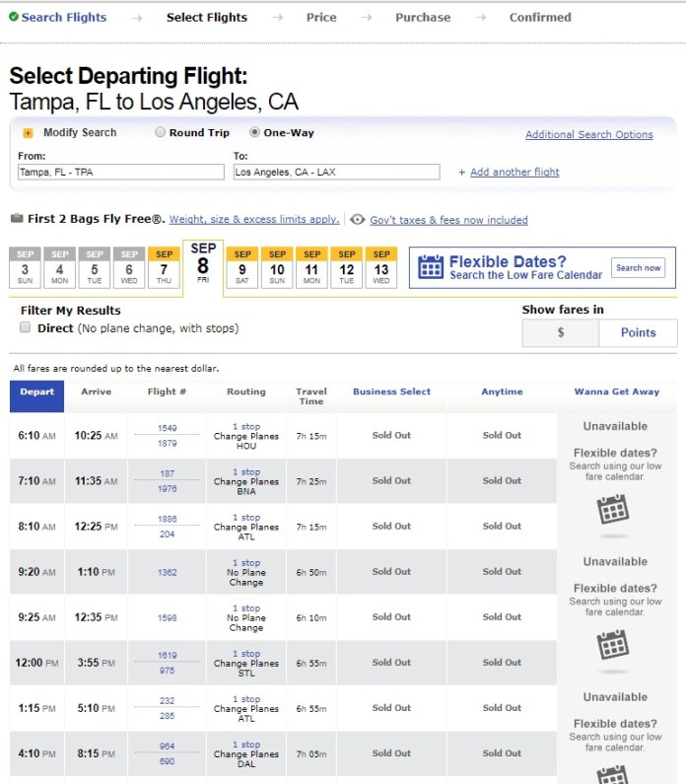Click the suitcase bag icon

[17, 219]
